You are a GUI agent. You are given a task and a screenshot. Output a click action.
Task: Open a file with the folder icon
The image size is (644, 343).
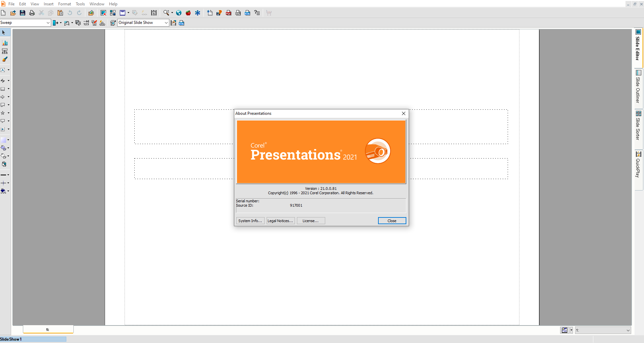[x=13, y=13]
